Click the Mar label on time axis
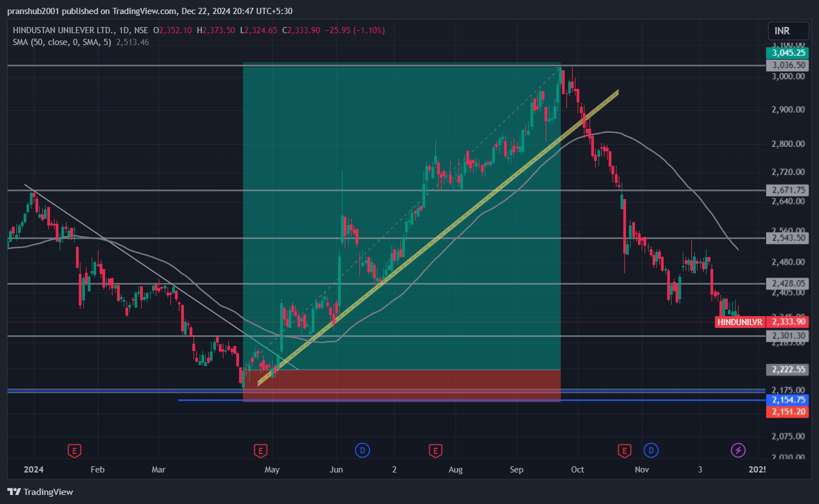This screenshot has height=504, width=819. pos(159,470)
